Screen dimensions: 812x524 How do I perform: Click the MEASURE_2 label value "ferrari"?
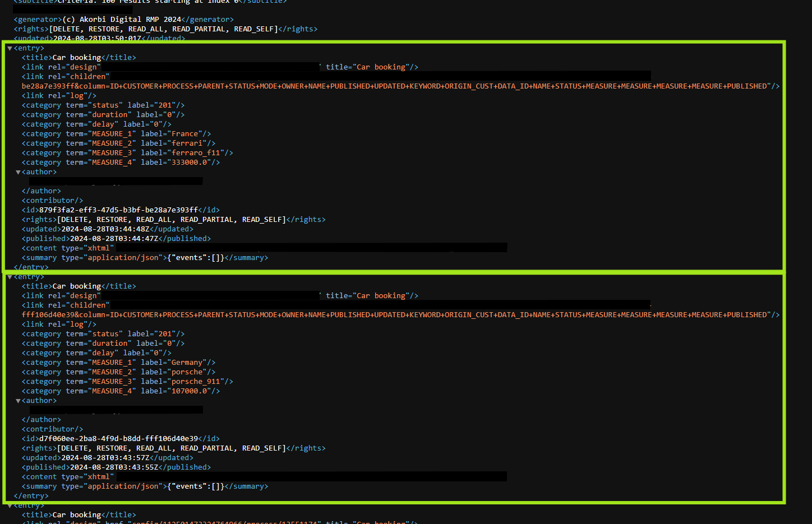[187, 143]
